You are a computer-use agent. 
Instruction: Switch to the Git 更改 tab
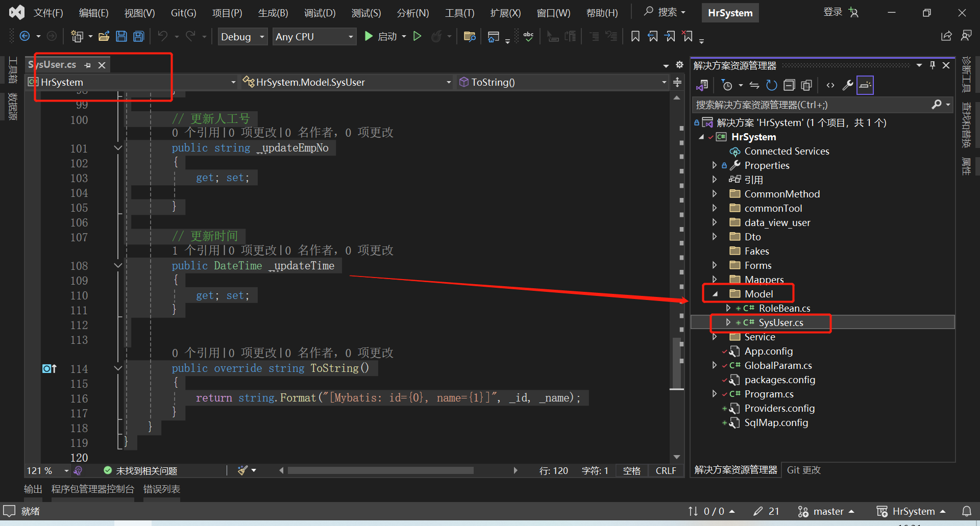pos(803,470)
